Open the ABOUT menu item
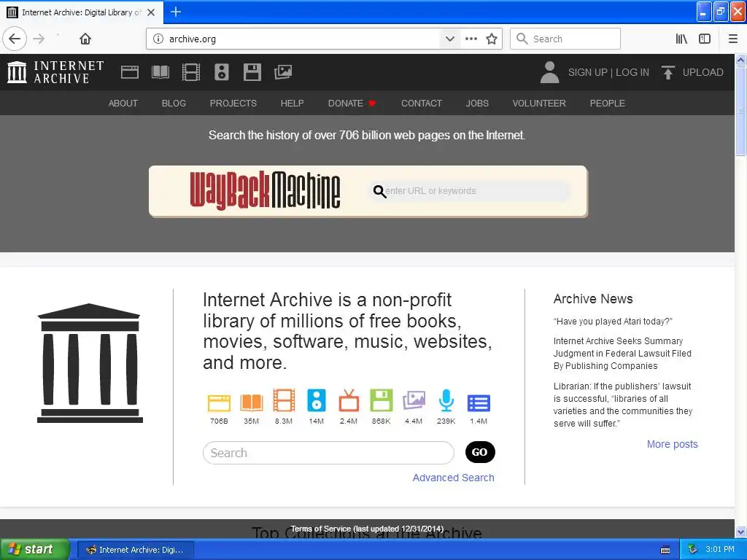The width and height of the screenshot is (747, 560). (123, 104)
